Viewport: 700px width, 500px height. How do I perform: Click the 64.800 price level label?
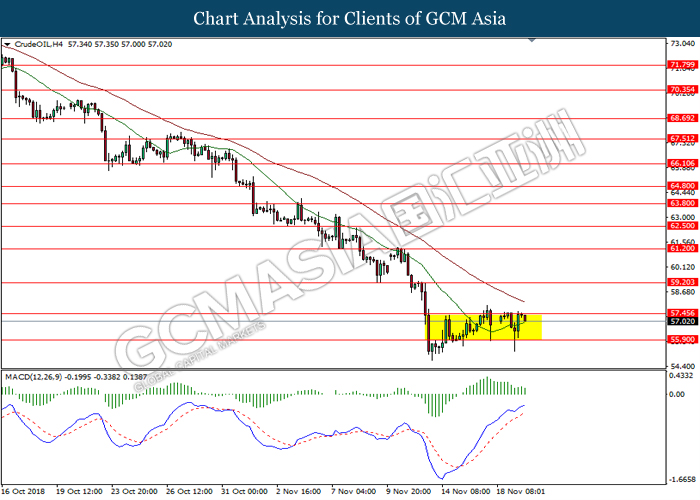click(682, 186)
